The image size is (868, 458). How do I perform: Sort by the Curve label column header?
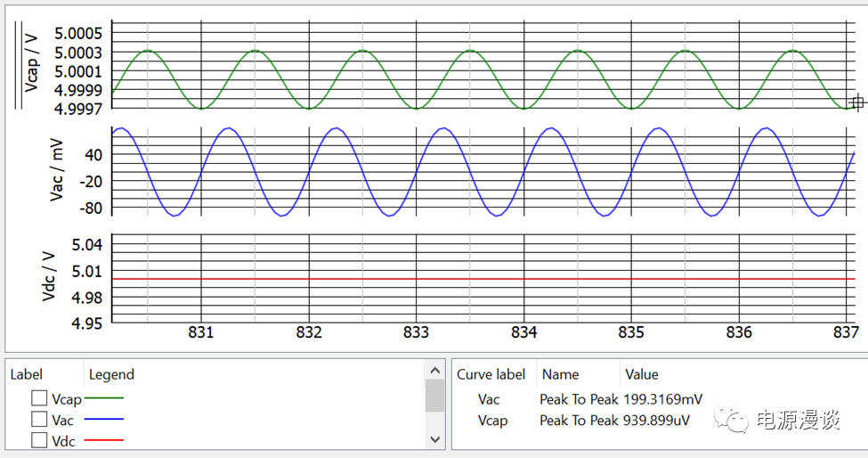click(x=491, y=374)
